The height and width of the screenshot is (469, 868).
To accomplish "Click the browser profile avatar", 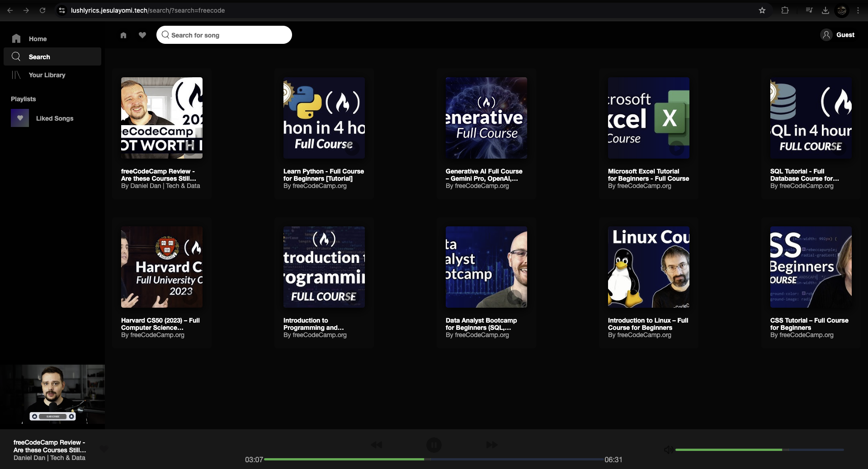I will [x=842, y=10].
